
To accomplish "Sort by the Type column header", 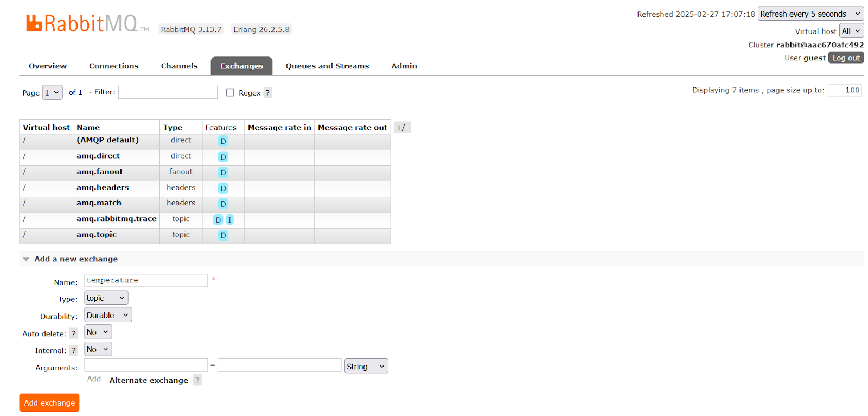I will click(x=173, y=128).
